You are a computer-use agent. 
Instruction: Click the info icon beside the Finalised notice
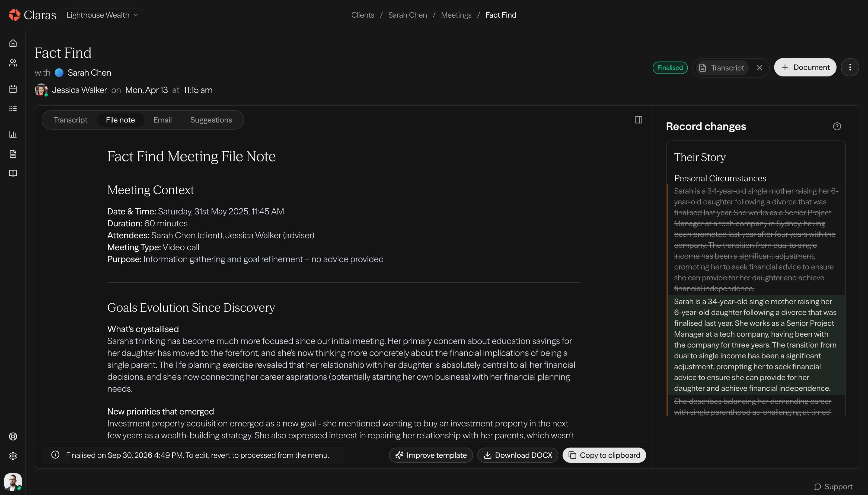(x=55, y=455)
